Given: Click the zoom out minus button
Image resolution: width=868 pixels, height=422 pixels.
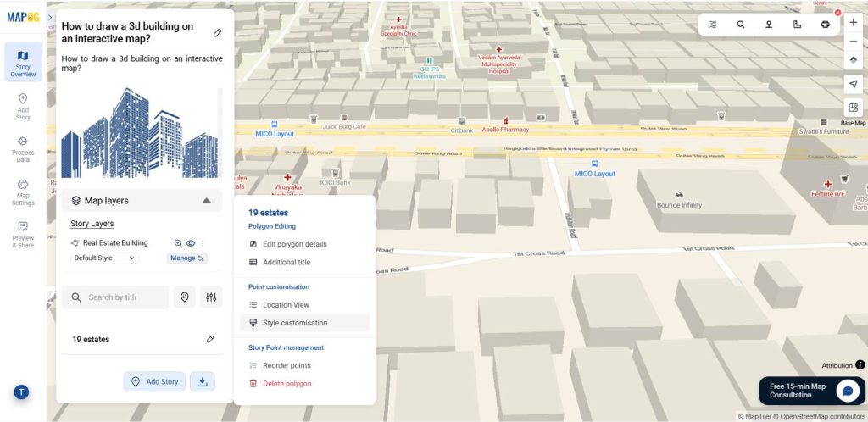Looking at the screenshot, I should 854,42.
